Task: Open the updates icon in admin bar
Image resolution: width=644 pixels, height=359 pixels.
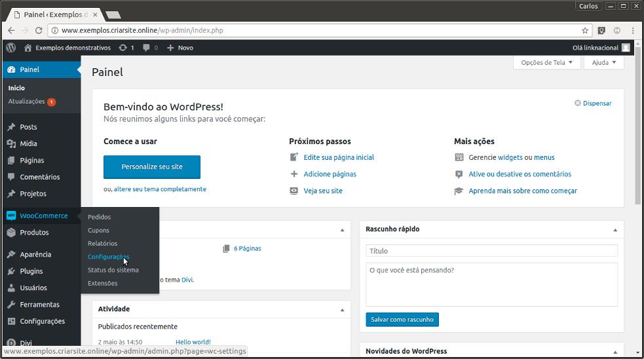Action: tap(123, 48)
